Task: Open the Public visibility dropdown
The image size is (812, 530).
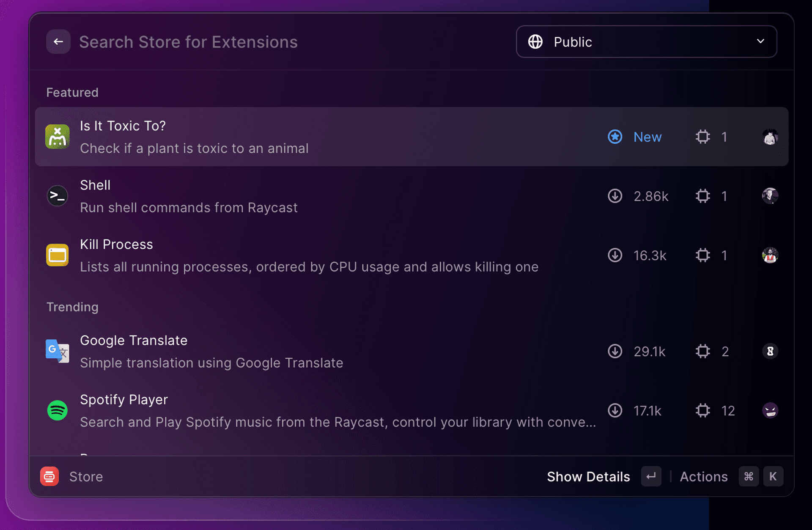Action: [646, 41]
